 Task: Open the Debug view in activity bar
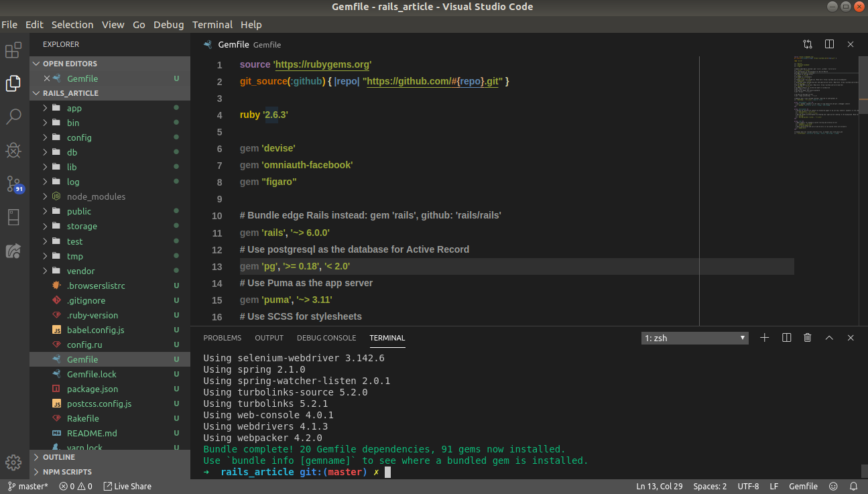tap(13, 150)
